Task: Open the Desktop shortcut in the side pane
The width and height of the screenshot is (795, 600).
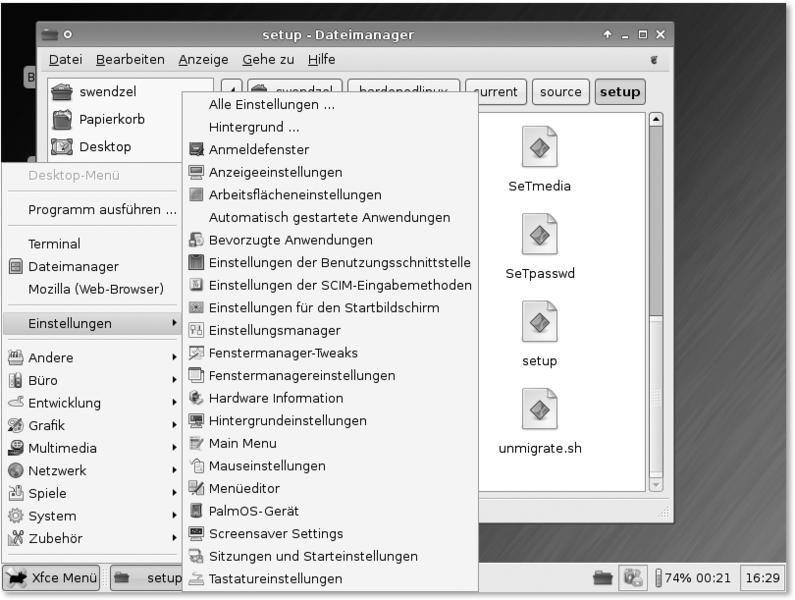Action: click(105, 146)
